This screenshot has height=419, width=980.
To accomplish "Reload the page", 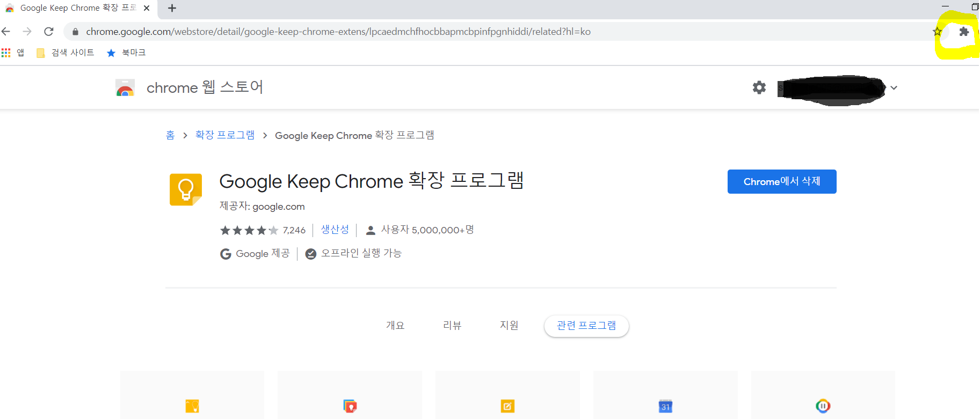I will (x=49, y=32).
